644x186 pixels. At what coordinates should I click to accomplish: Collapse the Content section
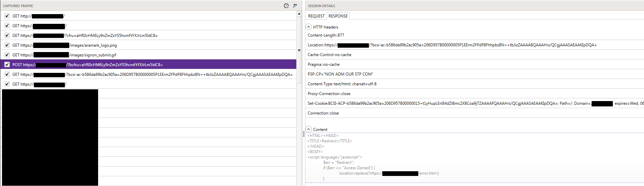tap(309, 129)
